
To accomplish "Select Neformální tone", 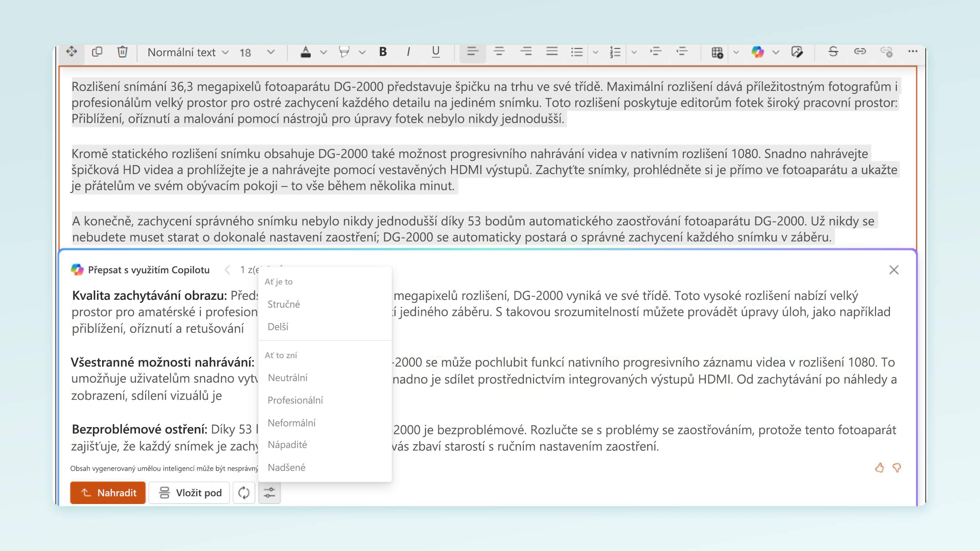I will pyautogui.click(x=325, y=422).
